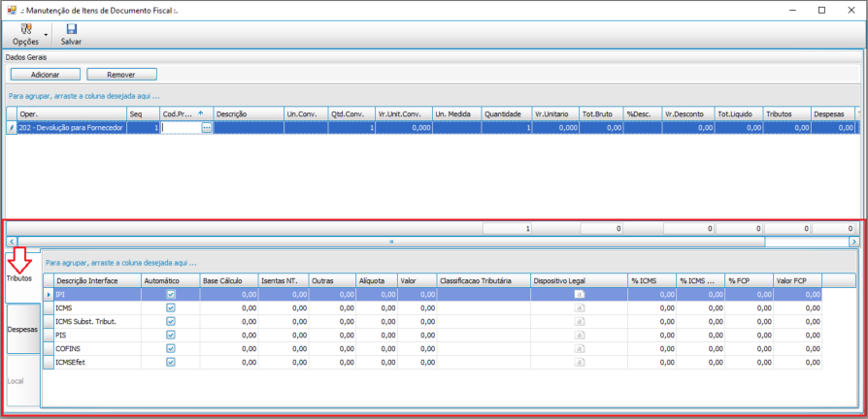Click the IPI row selector arrow
Image resolution: width=868 pixels, height=419 pixels.
pyautogui.click(x=49, y=295)
